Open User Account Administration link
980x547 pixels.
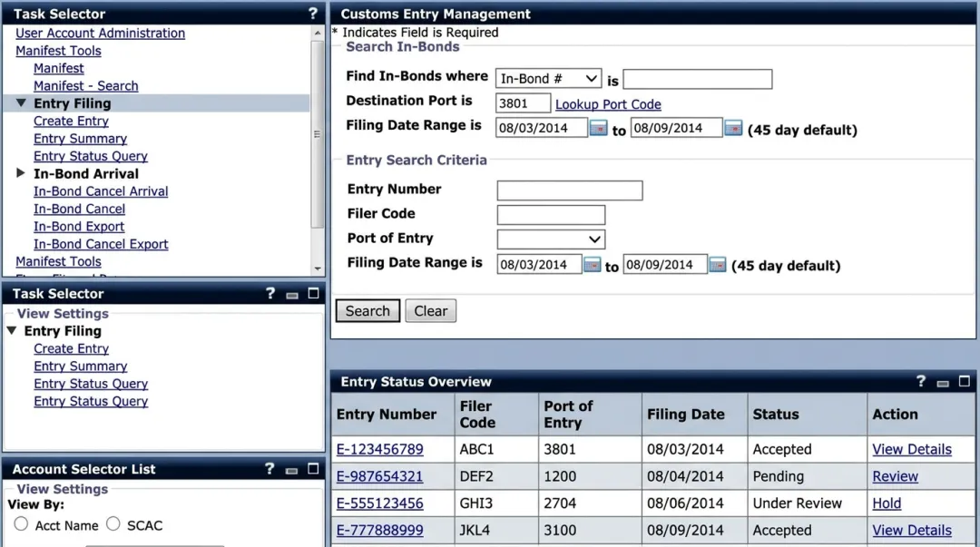point(100,34)
